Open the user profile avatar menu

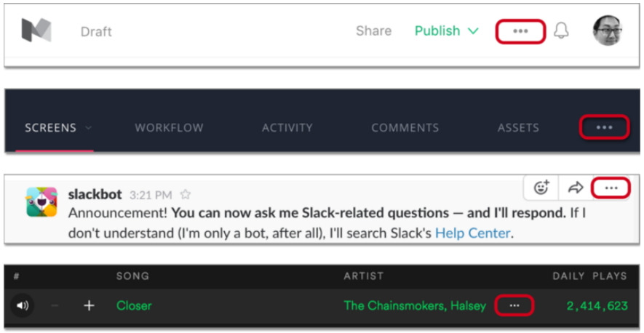tap(607, 31)
